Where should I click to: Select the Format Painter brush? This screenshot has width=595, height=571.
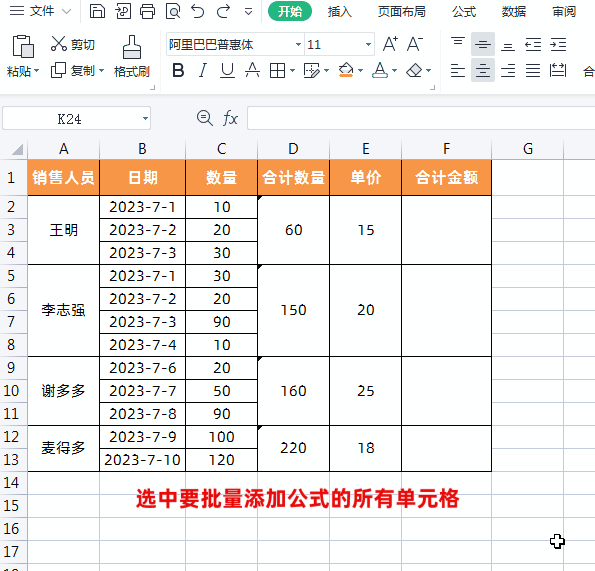coord(132,47)
